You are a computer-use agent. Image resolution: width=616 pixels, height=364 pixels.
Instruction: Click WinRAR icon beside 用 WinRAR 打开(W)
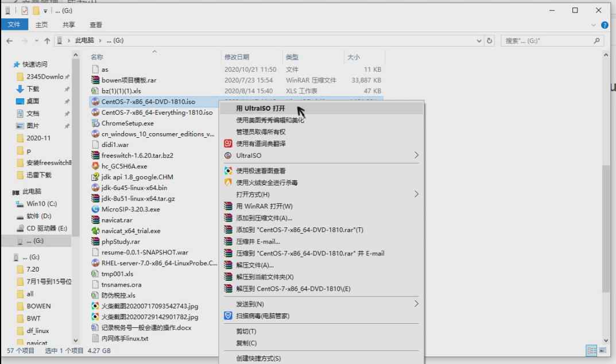tap(228, 206)
